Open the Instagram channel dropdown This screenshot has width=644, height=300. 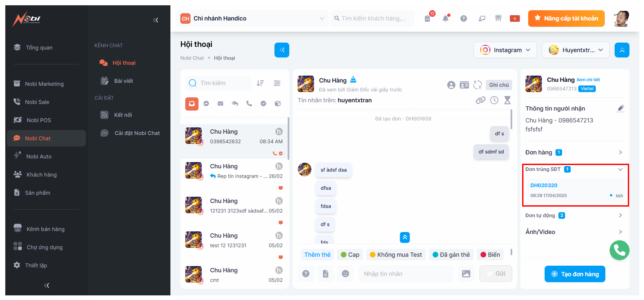[505, 50]
